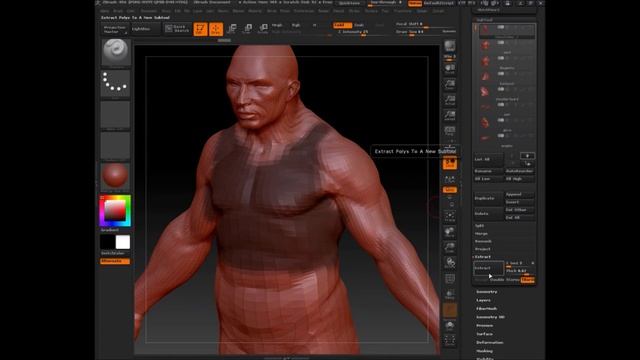Expand the Preview section

click(x=484, y=326)
